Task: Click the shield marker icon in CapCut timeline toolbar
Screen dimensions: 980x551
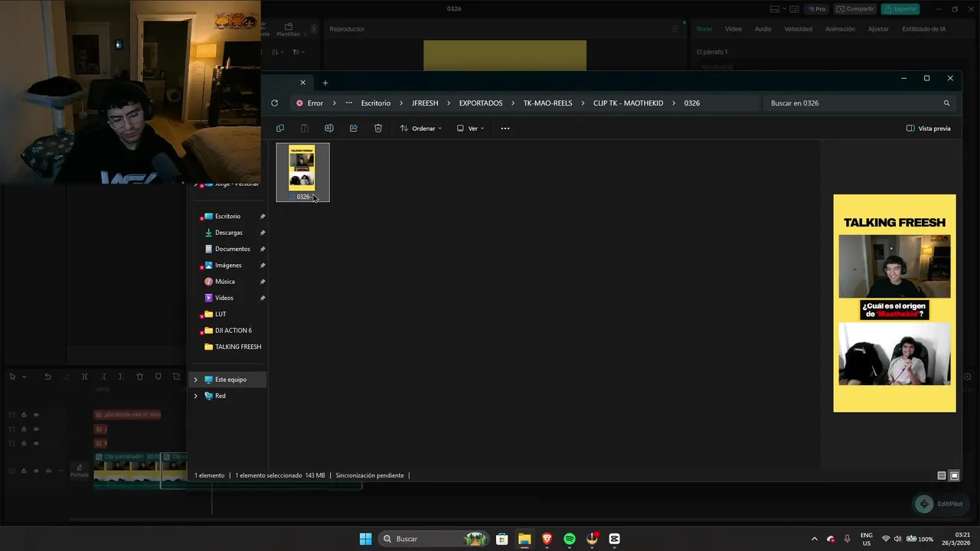Action: (x=158, y=377)
